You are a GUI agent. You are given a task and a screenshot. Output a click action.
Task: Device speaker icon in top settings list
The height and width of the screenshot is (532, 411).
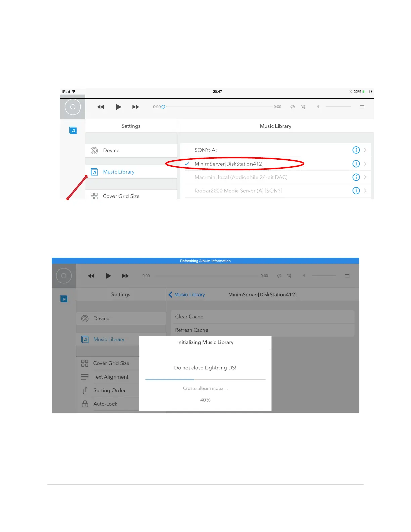pyautogui.click(x=94, y=150)
